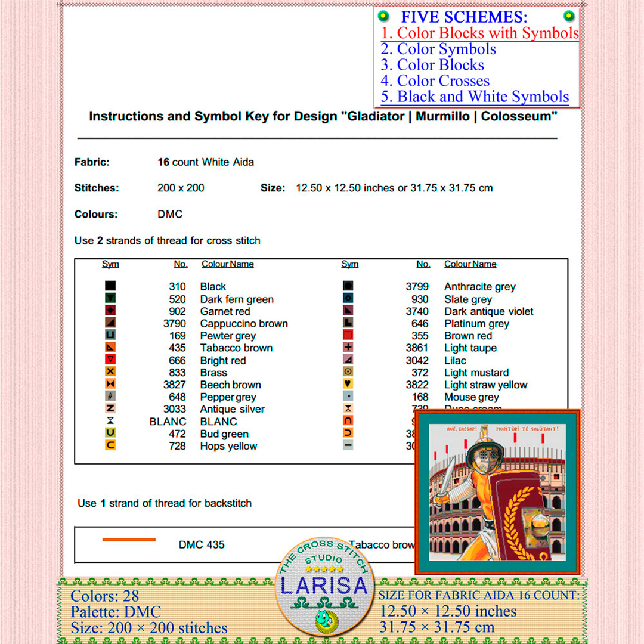The width and height of the screenshot is (644, 644).
Task: Select the Dark fern green 520 color swatch
Action: coord(111,299)
